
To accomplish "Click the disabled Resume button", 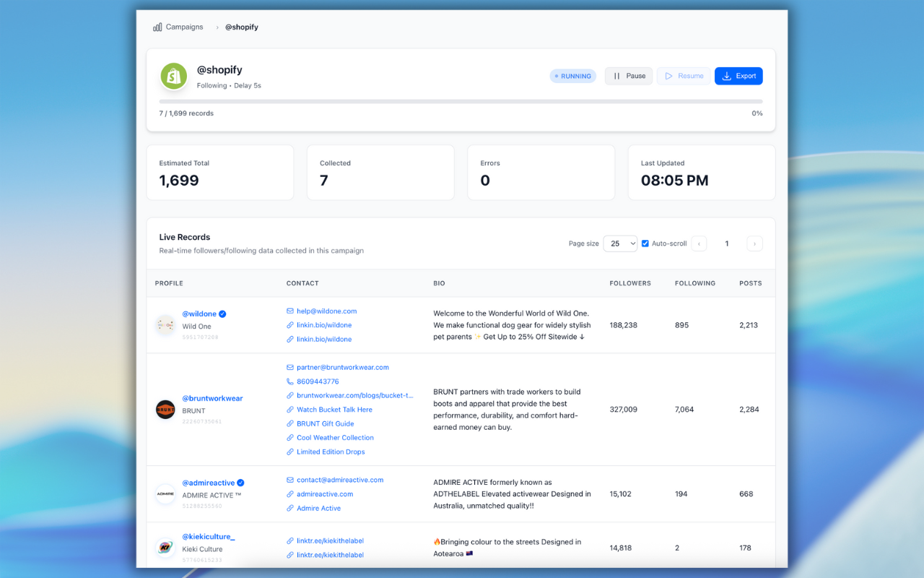I will 684,76.
